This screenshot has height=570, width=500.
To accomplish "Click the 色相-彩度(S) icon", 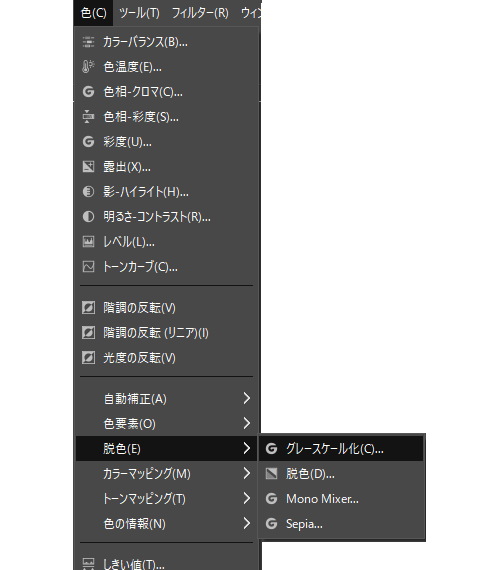I will tap(88, 117).
